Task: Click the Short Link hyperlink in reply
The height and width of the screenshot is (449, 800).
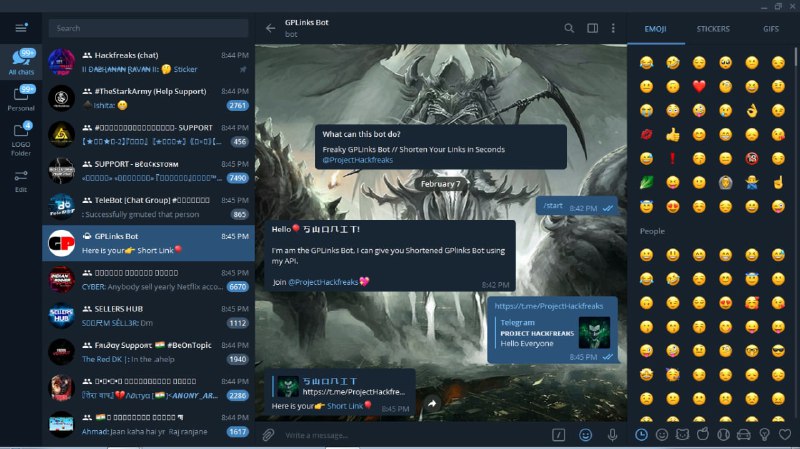Action: 345,406
